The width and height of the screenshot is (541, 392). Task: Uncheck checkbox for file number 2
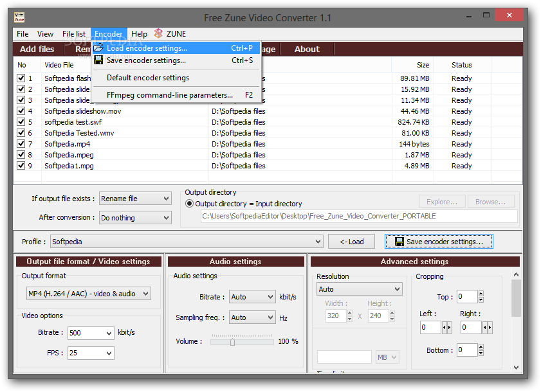(21, 89)
